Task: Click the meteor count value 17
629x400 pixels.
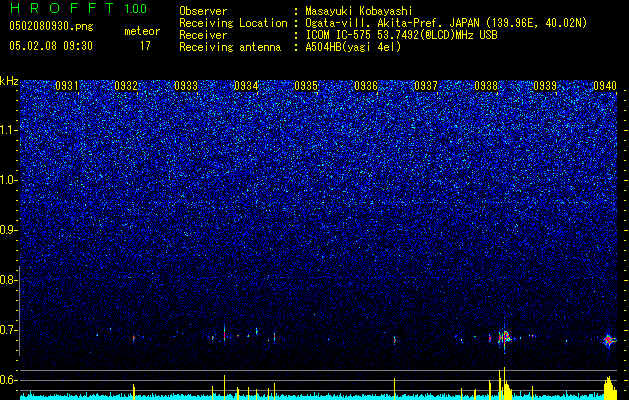Action: (145, 46)
